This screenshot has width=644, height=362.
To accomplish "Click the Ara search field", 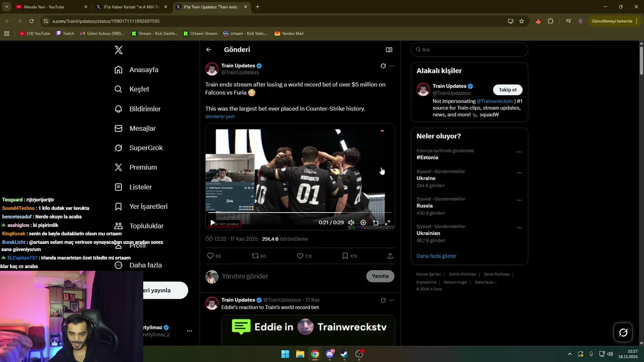I will [469, 50].
